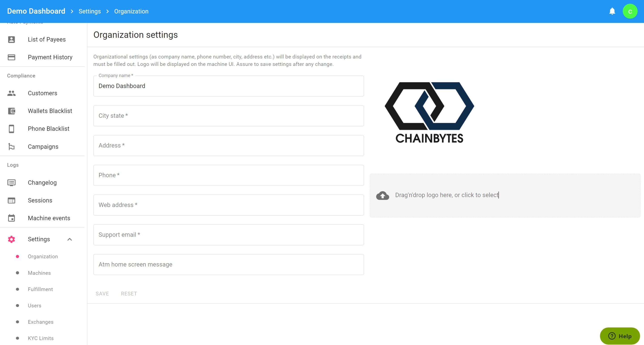This screenshot has width=644, height=345.
Task: Click the Payment History card icon
Action: (11, 57)
